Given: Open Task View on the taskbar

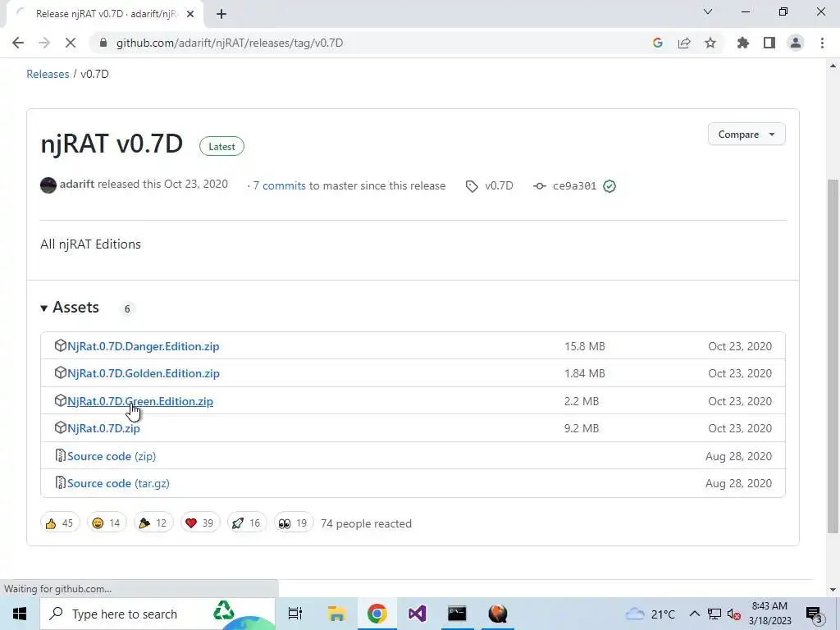Looking at the screenshot, I should pyautogui.click(x=295, y=614).
